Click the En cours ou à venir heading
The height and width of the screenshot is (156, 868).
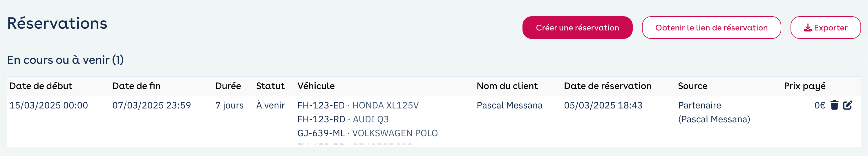65,60
